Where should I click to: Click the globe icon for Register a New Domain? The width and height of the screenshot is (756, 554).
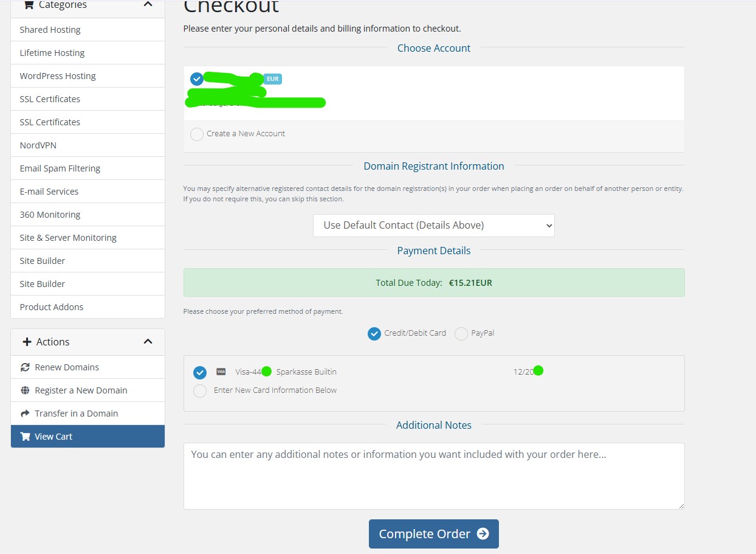[x=25, y=390]
